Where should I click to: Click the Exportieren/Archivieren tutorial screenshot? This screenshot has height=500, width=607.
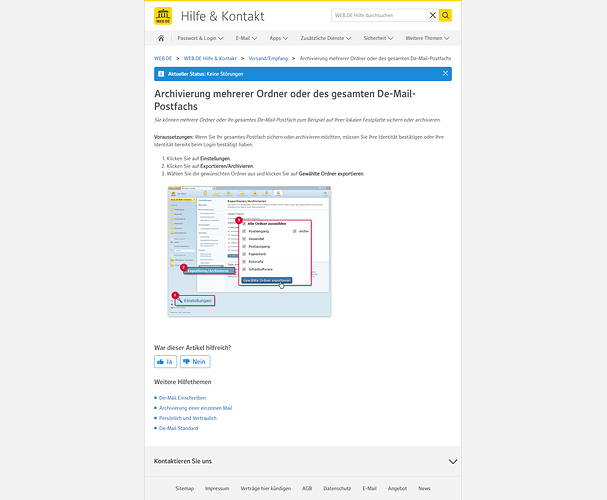[249, 252]
